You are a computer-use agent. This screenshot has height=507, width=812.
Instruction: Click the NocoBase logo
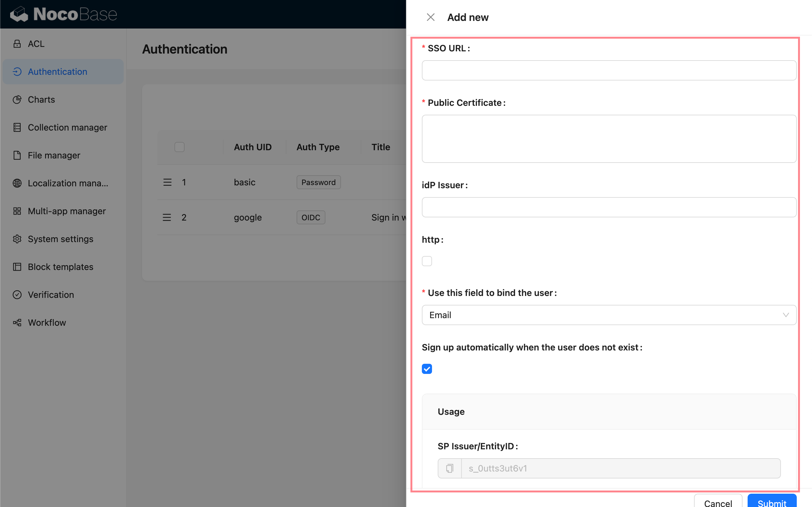pos(64,14)
